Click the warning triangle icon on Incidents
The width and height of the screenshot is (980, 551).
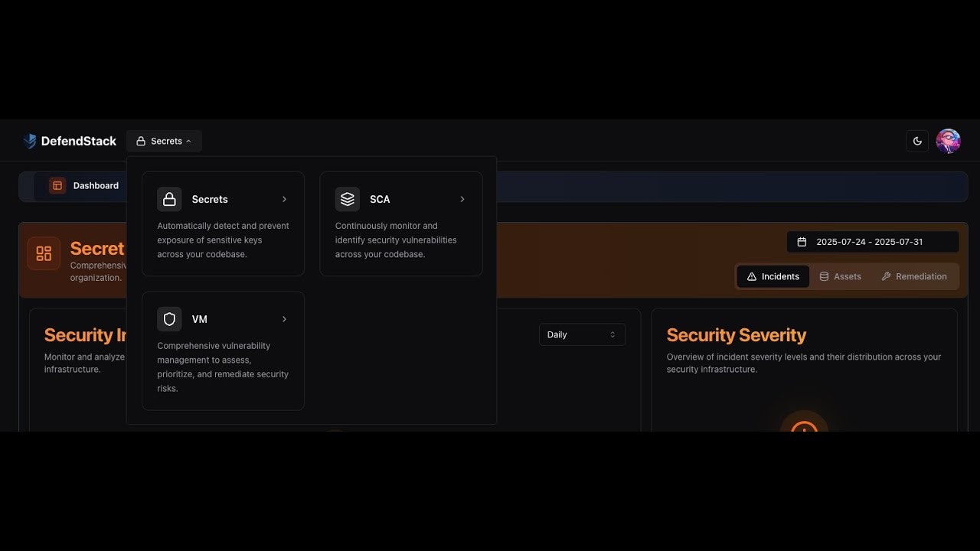[x=750, y=276]
